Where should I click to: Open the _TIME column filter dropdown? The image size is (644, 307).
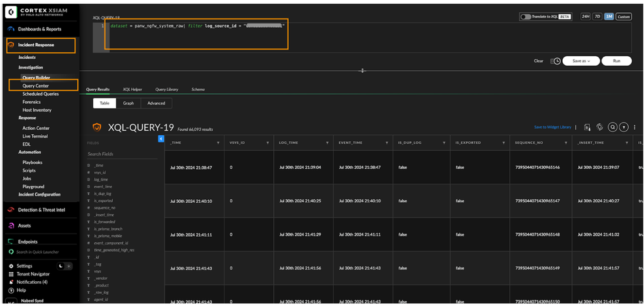[218, 143]
